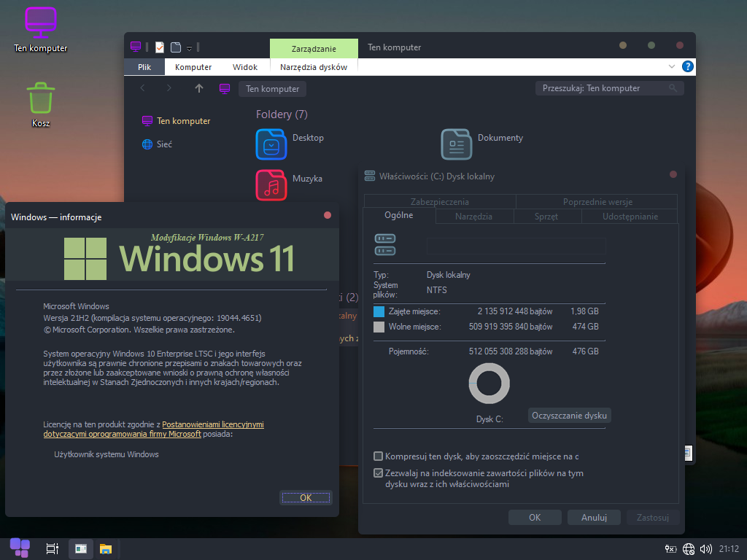Click the blue help question mark icon
Screen dimensions: 747x560
pos(687,66)
